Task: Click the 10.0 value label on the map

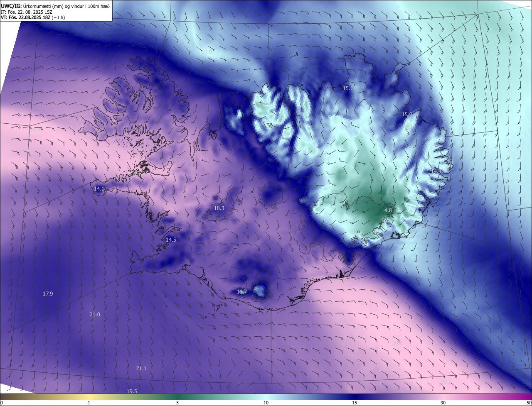Action: pyautogui.click(x=207, y=52)
